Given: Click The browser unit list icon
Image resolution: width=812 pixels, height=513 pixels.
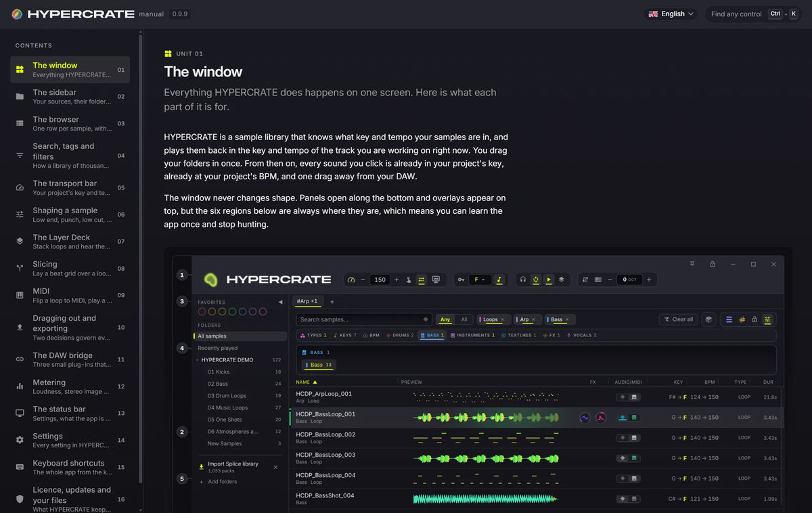Looking at the screenshot, I should tap(20, 124).
